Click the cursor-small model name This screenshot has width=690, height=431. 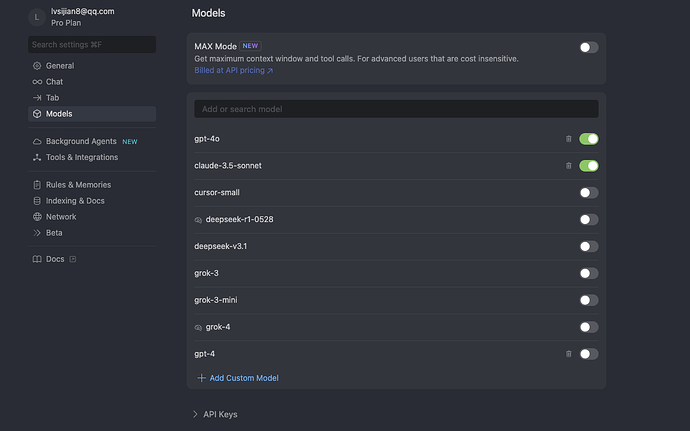tap(217, 192)
